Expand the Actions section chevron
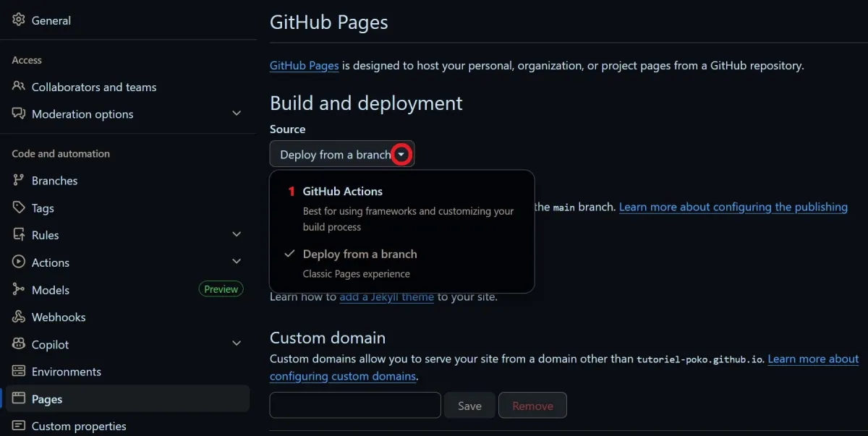The height and width of the screenshot is (436, 868). pyautogui.click(x=237, y=262)
